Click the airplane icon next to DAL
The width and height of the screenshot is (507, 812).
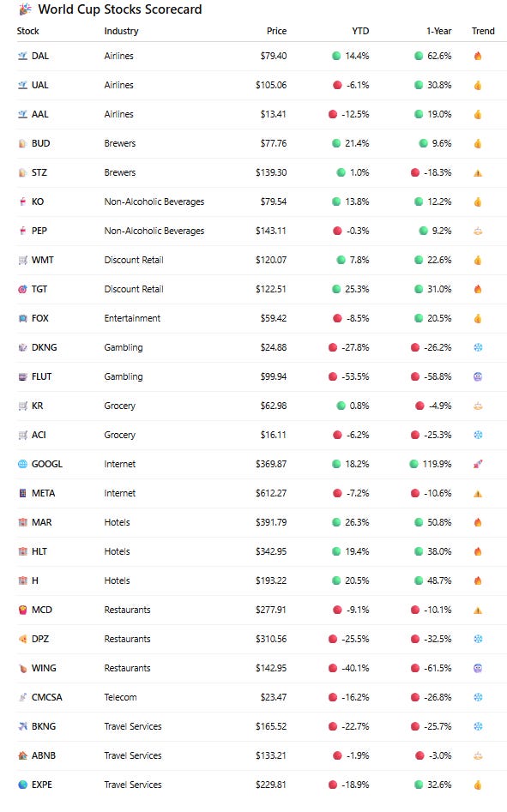click(x=23, y=56)
